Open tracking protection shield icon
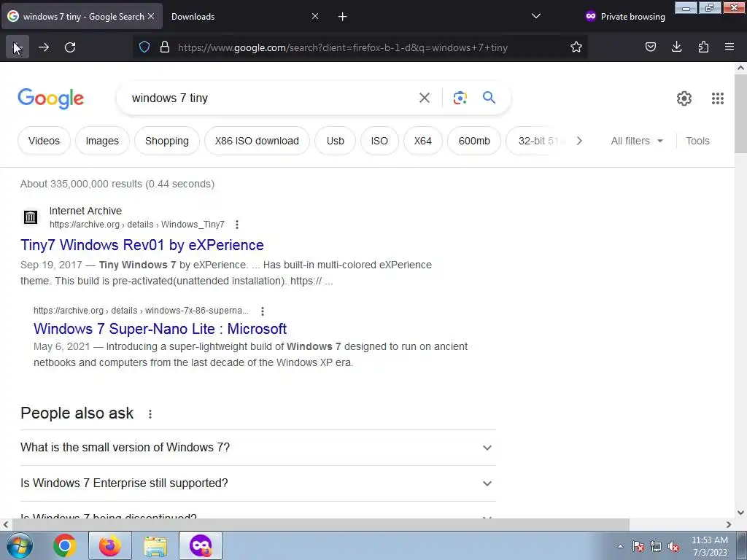Viewport: 747px width, 560px height. coord(144,47)
